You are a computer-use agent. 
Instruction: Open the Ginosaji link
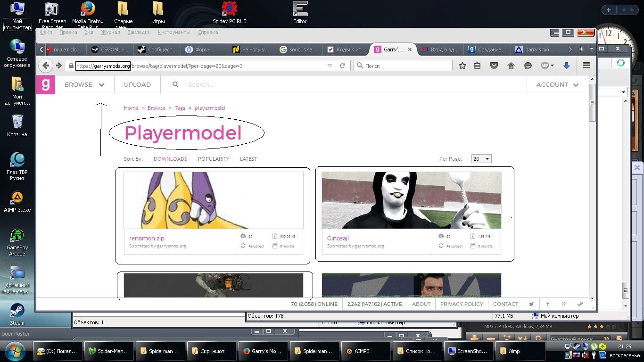pyautogui.click(x=338, y=238)
